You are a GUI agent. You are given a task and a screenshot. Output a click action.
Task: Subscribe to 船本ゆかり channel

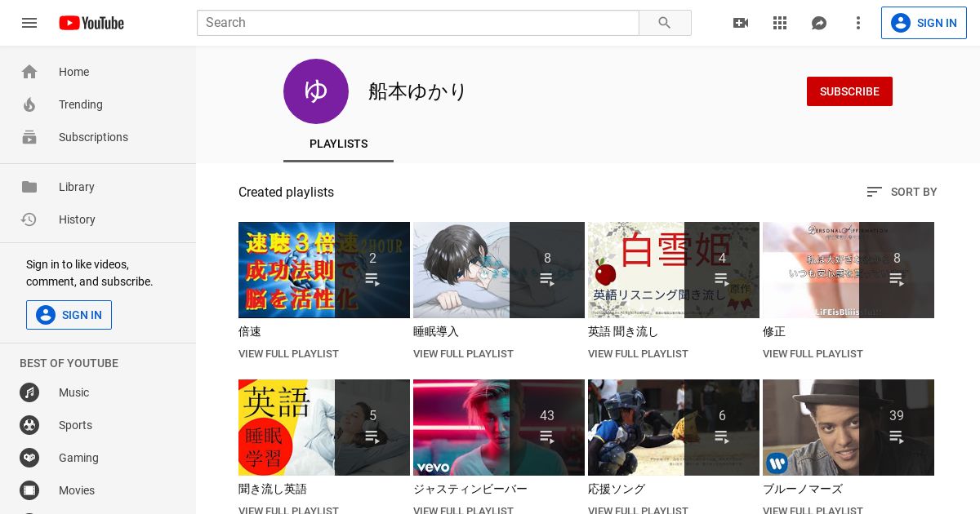(x=849, y=91)
